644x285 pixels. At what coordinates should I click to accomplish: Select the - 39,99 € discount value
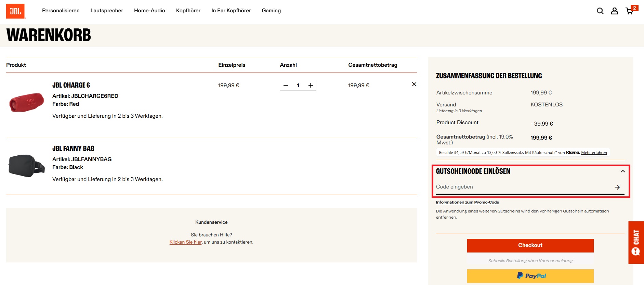[542, 124]
